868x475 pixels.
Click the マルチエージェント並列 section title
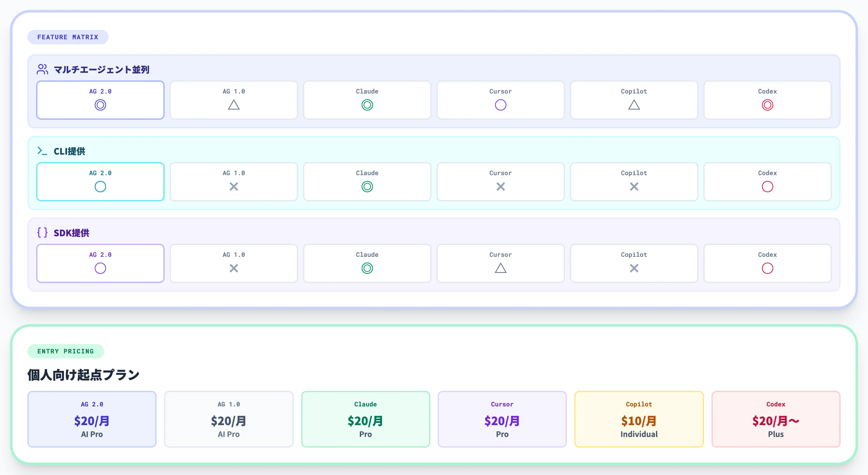102,70
